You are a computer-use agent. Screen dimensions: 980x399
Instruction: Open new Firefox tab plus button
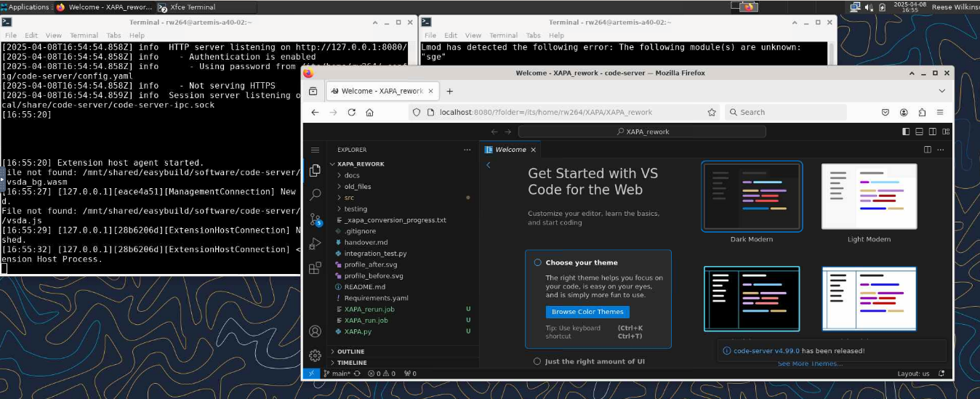tap(449, 91)
